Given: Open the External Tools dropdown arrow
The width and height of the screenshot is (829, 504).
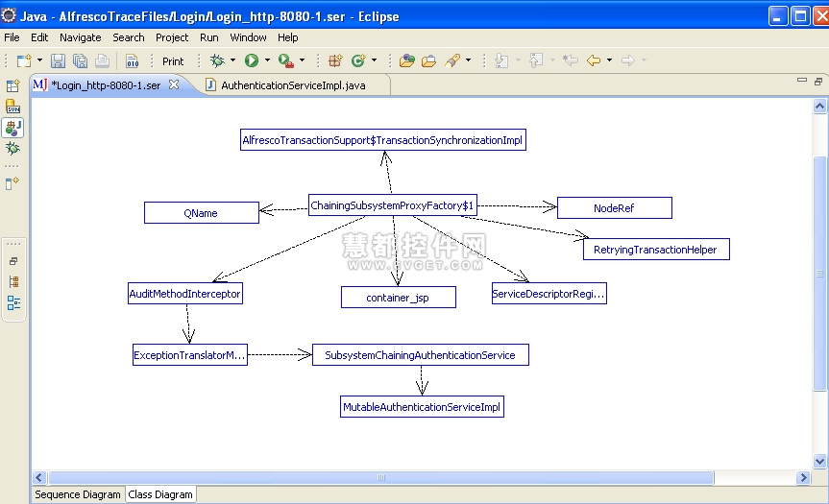Looking at the screenshot, I should [x=302, y=60].
